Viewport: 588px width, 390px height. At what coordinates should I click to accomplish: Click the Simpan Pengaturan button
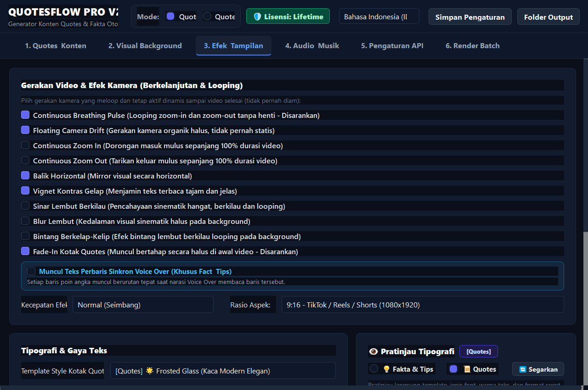pos(470,17)
